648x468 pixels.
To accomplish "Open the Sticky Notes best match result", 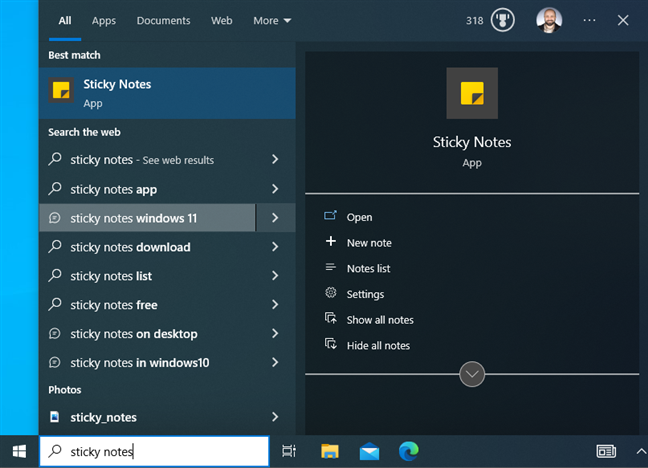I will [167, 93].
